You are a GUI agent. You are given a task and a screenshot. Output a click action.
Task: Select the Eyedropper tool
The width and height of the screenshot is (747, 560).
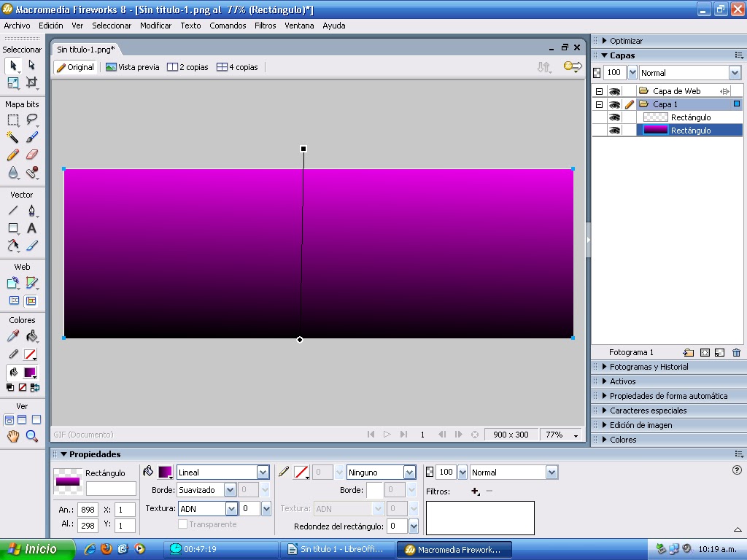[x=13, y=336]
